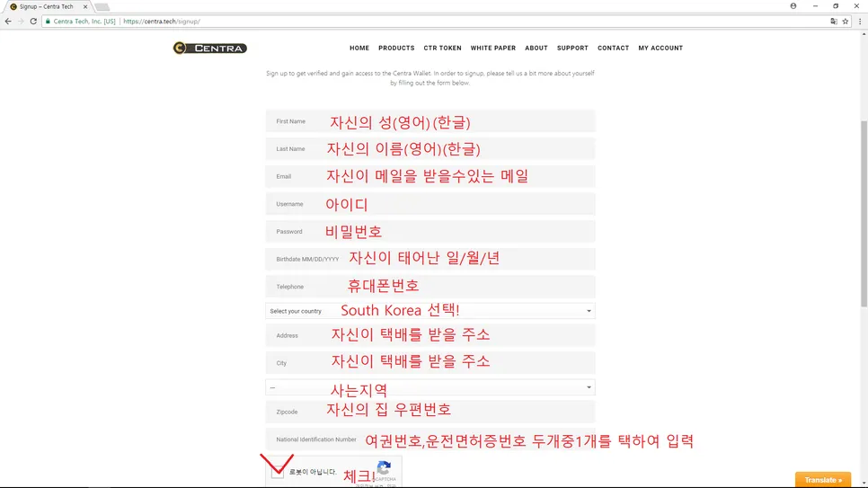Click the Chrome profile user icon
Image resolution: width=868 pixels, height=488 pixels.
pos(793,6)
